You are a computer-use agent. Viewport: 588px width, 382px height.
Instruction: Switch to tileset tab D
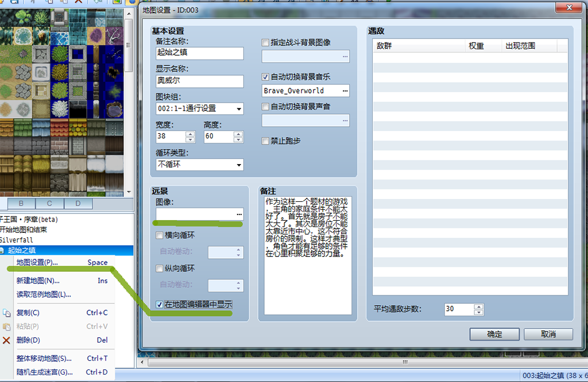click(x=78, y=204)
